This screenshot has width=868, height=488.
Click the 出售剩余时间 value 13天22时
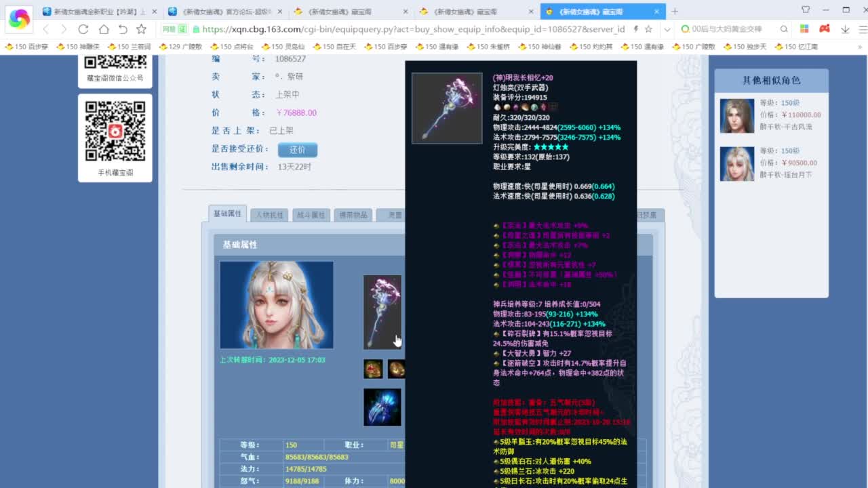(x=294, y=167)
